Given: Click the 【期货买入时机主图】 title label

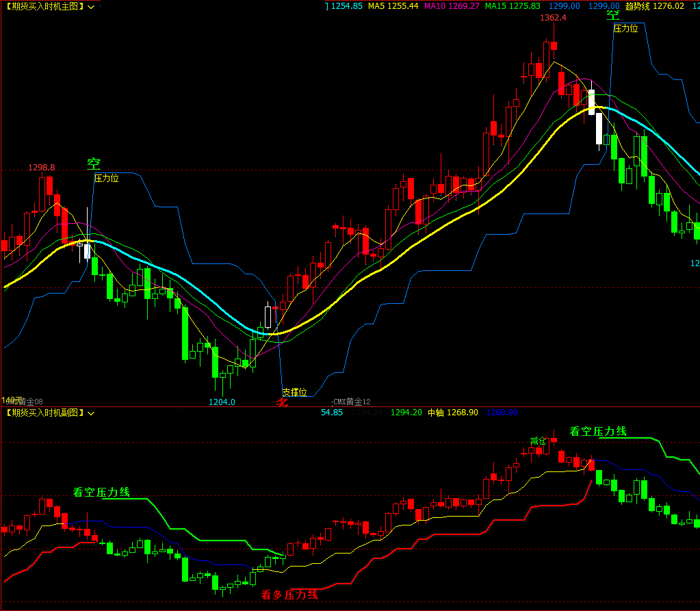Looking at the screenshot, I should pos(44,6).
